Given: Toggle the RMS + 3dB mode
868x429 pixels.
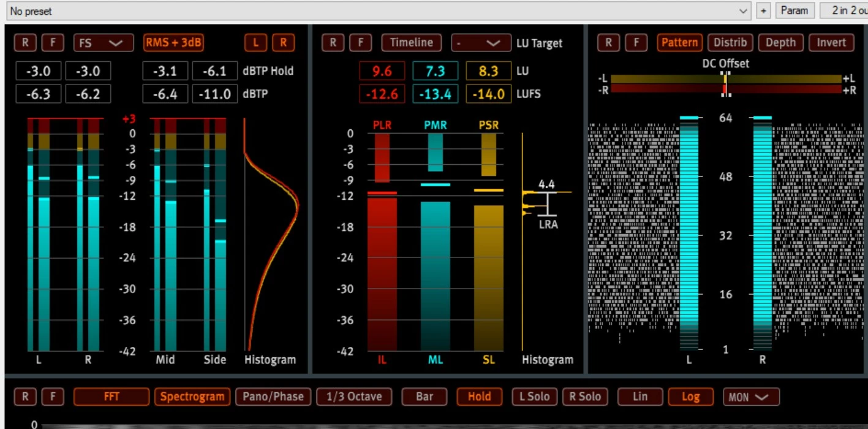Looking at the screenshot, I should 174,43.
